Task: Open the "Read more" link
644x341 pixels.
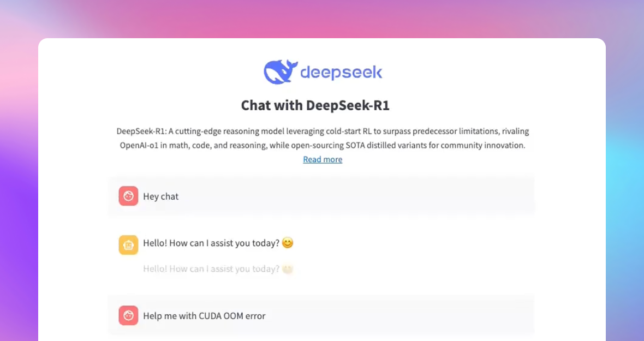Action: [323, 159]
